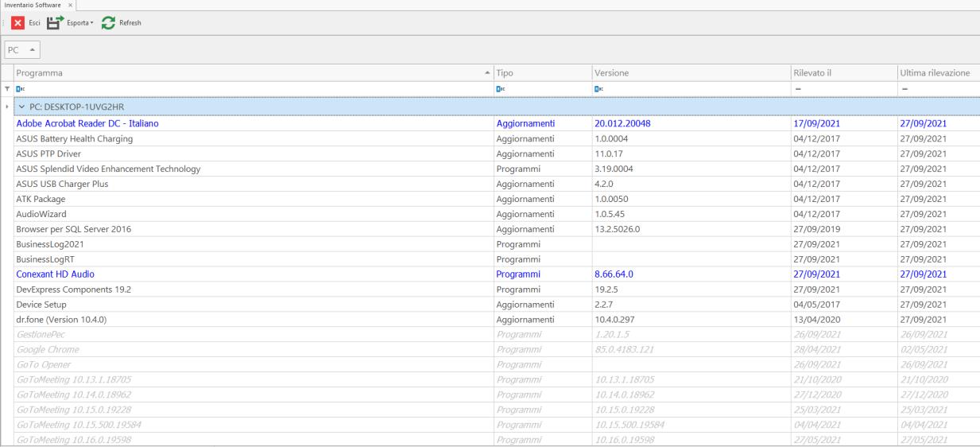Sort by the Tipo column header

click(x=542, y=72)
